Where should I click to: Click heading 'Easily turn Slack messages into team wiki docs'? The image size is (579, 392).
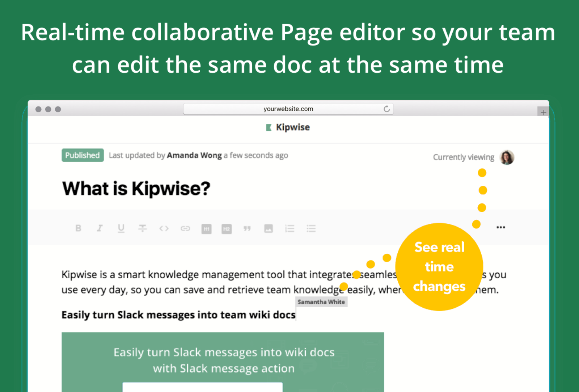(x=178, y=315)
